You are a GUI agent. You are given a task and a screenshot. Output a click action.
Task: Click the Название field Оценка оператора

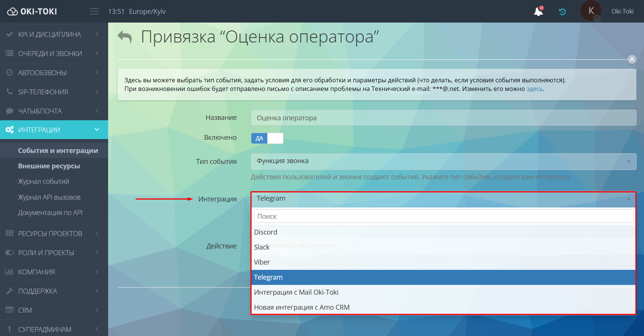[443, 118]
